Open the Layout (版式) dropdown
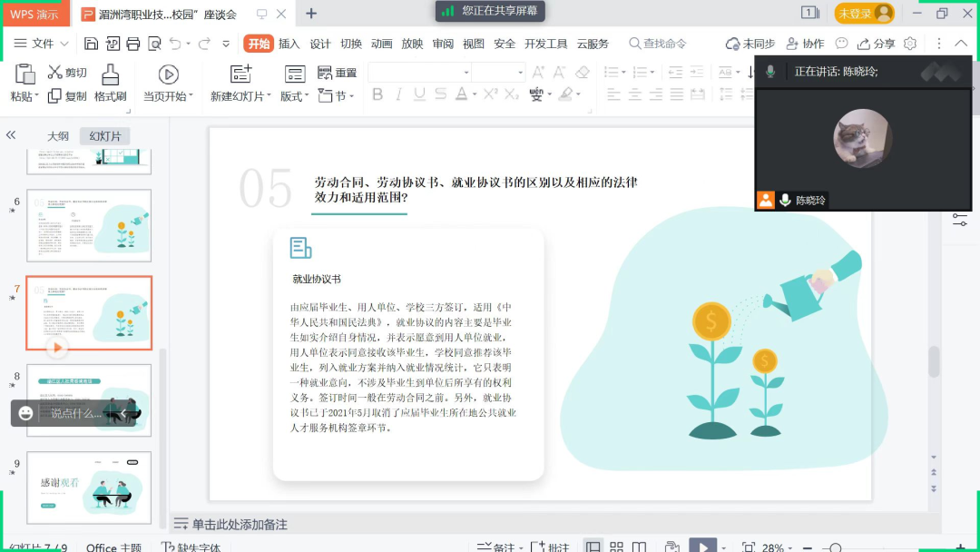Viewport: 980px width, 552px height. click(294, 96)
